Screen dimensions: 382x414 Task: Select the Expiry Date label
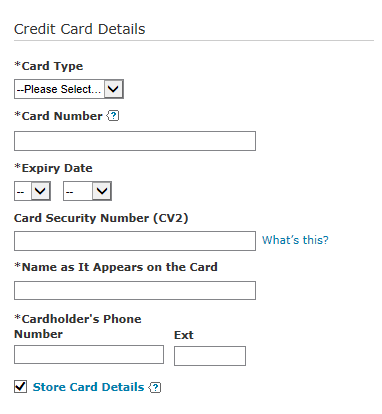pos(53,168)
